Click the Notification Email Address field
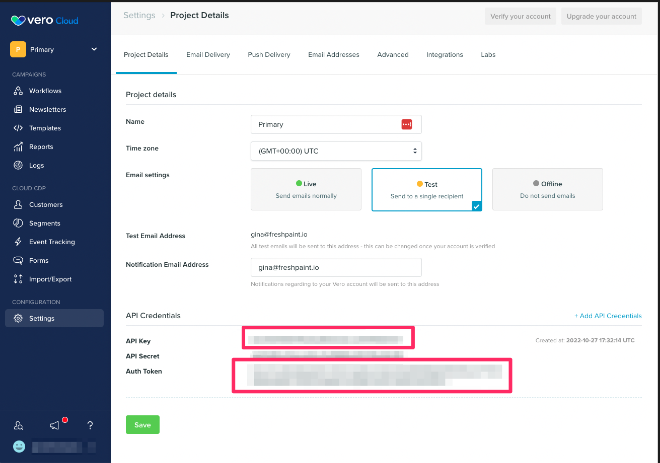Viewport: 660px width, 463px height. click(x=336, y=268)
